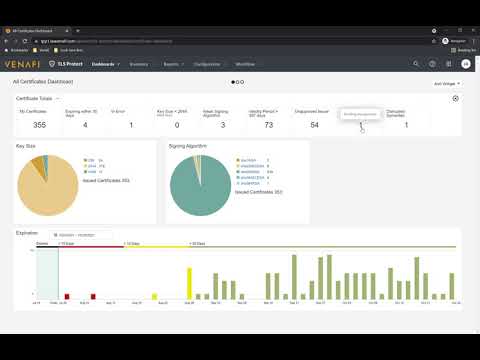
Task: Open the first bookmarks bar item
Action: pyautogui.click(x=16, y=50)
